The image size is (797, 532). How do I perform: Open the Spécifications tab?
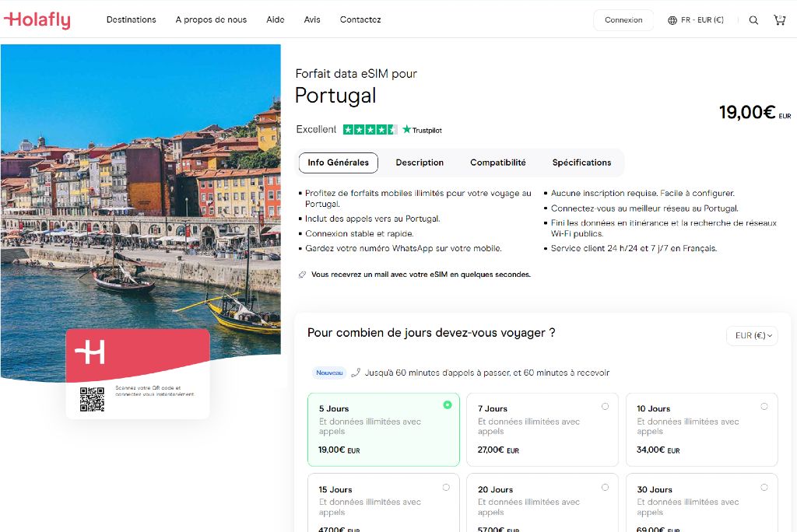(581, 163)
